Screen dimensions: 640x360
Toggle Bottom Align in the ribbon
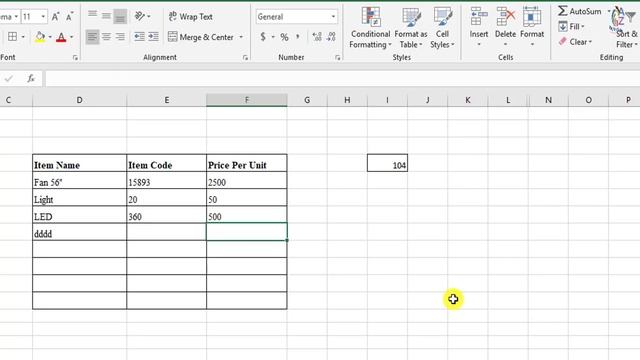pyautogui.click(x=120, y=16)
